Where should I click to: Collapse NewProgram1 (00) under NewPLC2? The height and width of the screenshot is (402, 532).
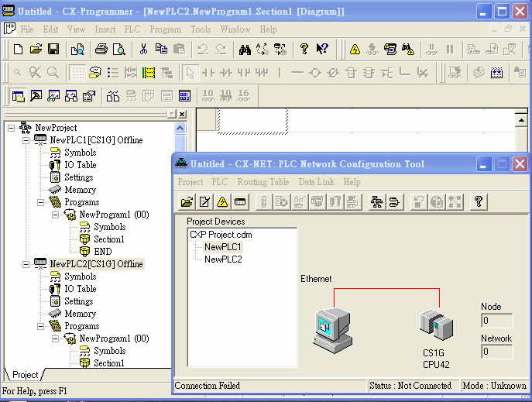[55, 338]
